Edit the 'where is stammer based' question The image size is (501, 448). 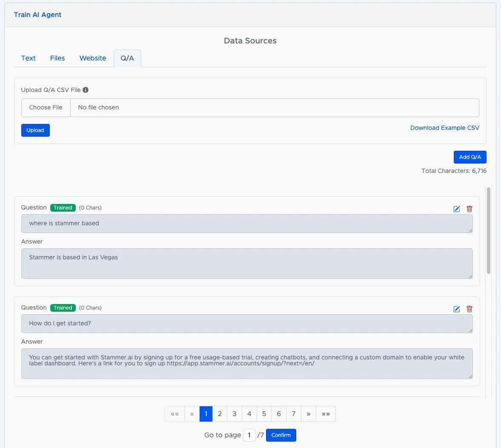coord(457,209)
